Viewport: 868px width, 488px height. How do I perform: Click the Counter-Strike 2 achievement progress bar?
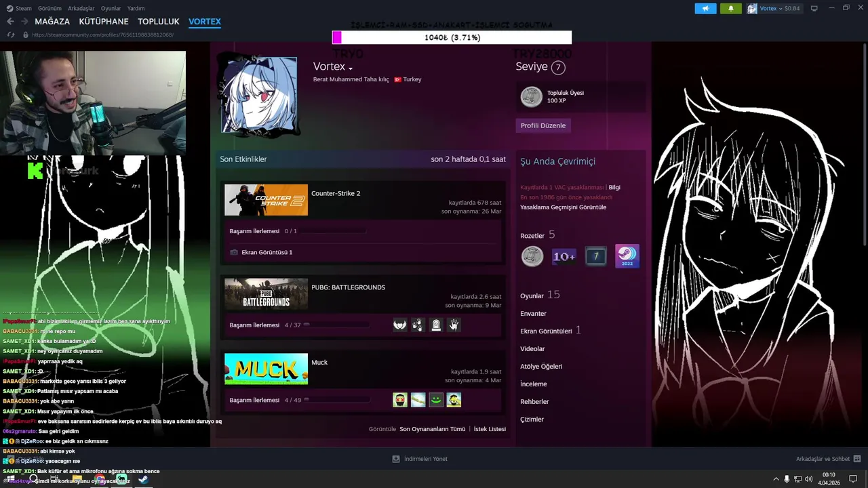[x=332, y=231]
